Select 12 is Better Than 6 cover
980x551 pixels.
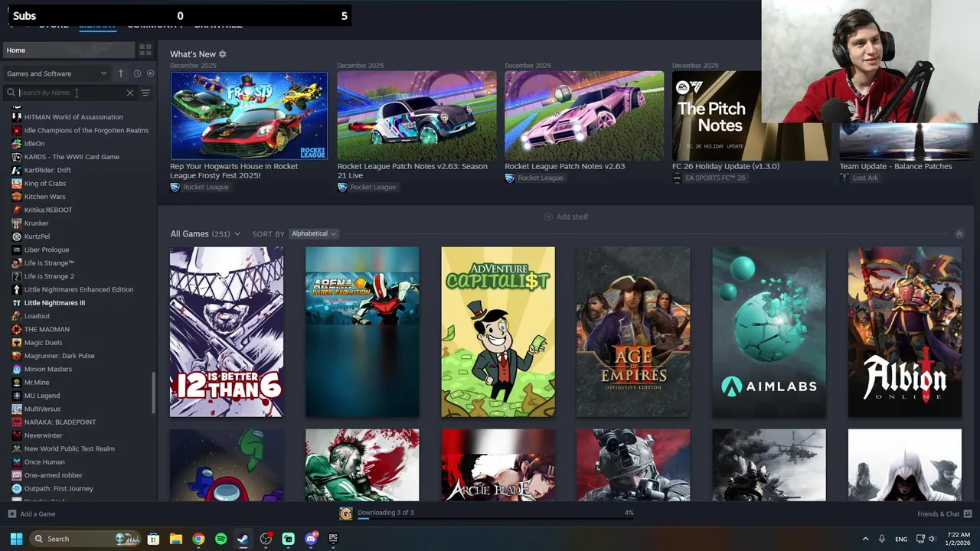tap(227, 332)
